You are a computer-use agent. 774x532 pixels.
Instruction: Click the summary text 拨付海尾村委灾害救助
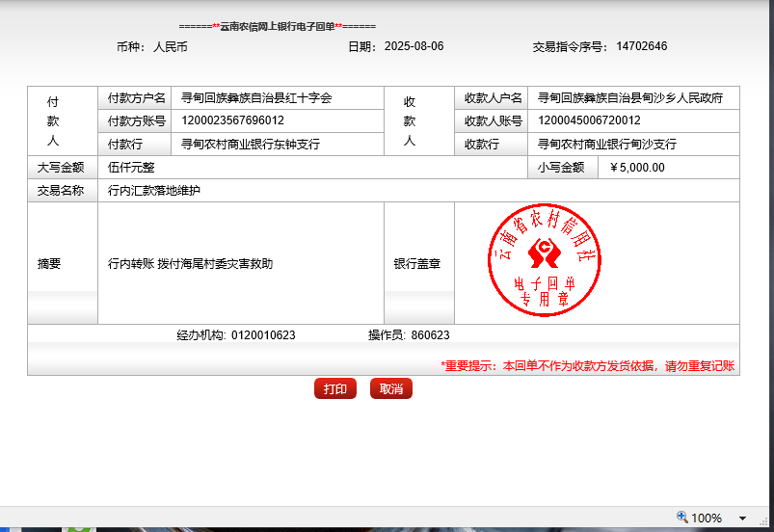[215, 263]
